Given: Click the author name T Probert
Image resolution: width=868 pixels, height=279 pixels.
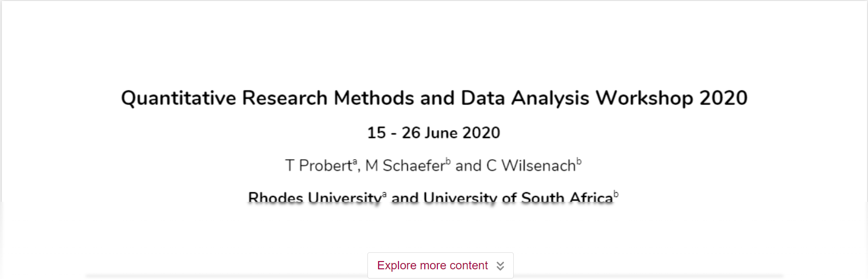Looking at the screenshot, I should (x=318, y=166).
